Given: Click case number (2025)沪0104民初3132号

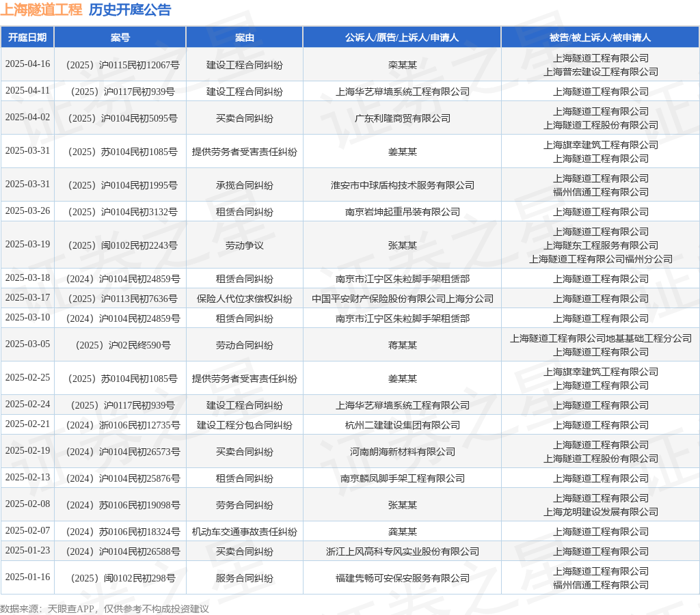Looking at the screenshot, I should click(123, 212).
